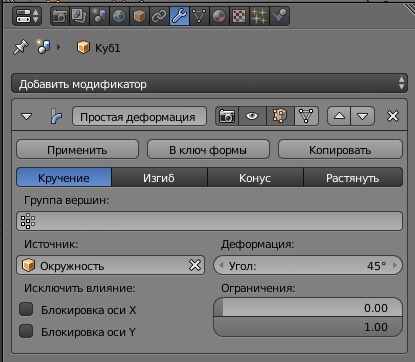Click the scene breadcrumb icon
Screen dimensions: 415x362
coord(43,47)
